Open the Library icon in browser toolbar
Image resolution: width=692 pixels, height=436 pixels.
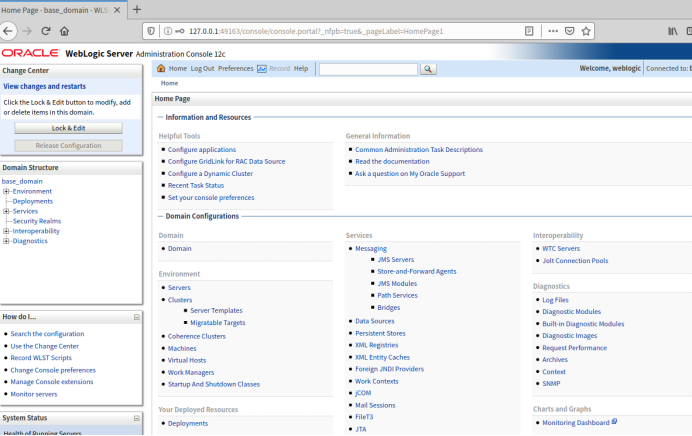673,31
